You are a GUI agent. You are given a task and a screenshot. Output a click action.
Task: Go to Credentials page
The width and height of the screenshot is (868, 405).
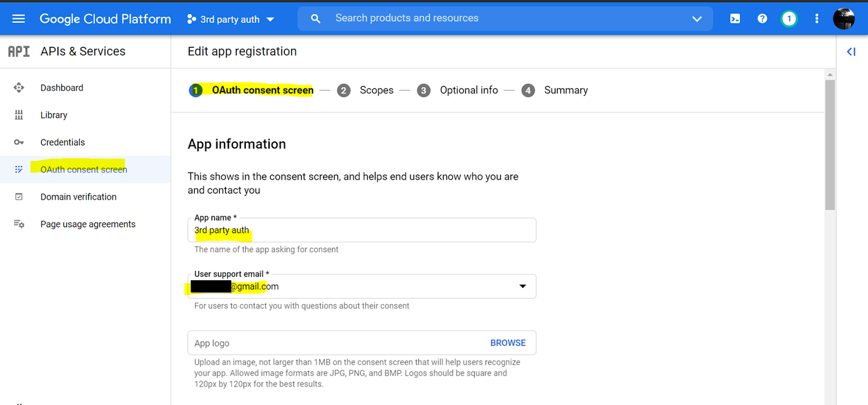(x=62, y=142)
